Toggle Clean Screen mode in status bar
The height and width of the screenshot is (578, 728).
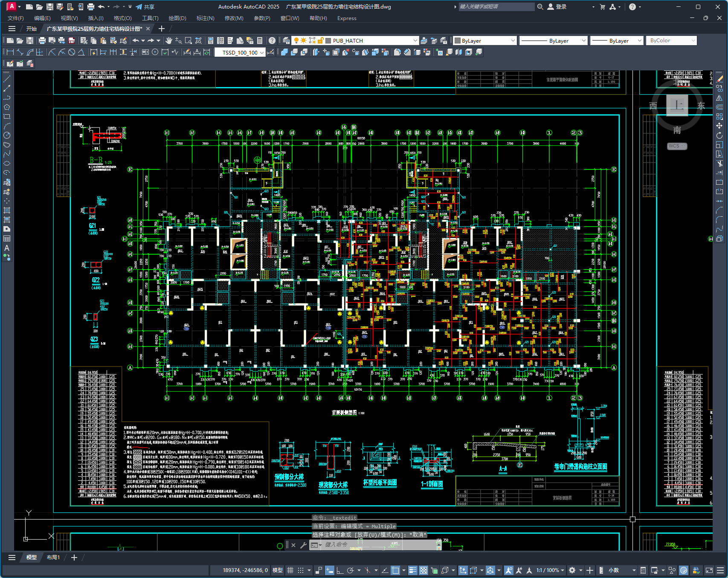click(x=709, y=570)
